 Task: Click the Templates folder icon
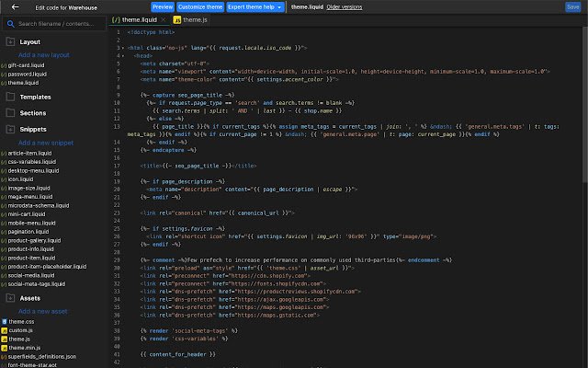(10, 97)
